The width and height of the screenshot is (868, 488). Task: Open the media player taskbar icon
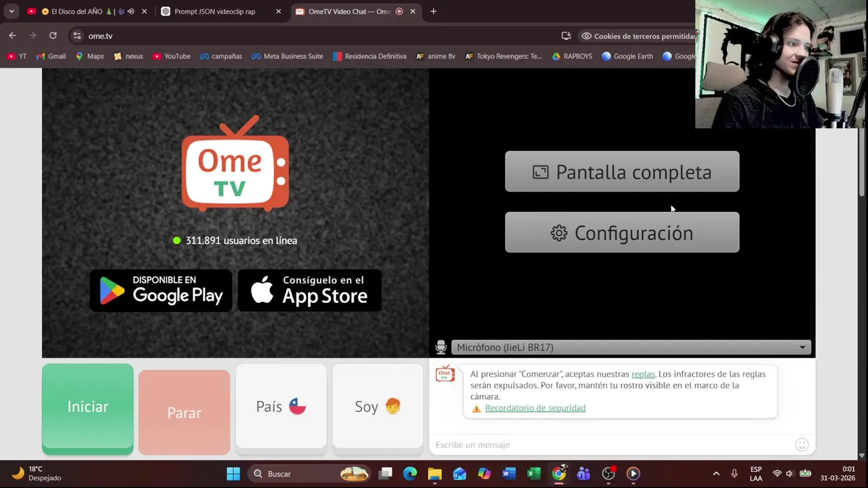tap(633, 474)
